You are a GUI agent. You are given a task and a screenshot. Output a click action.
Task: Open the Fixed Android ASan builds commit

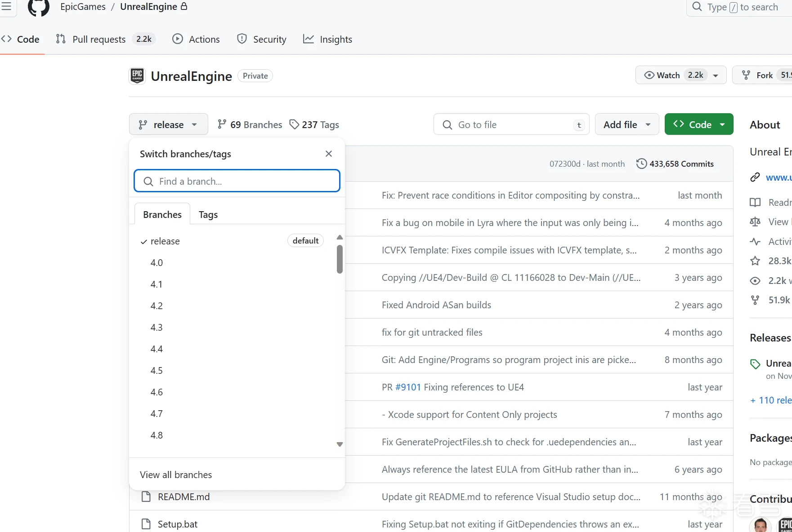(x=436, y=305)
